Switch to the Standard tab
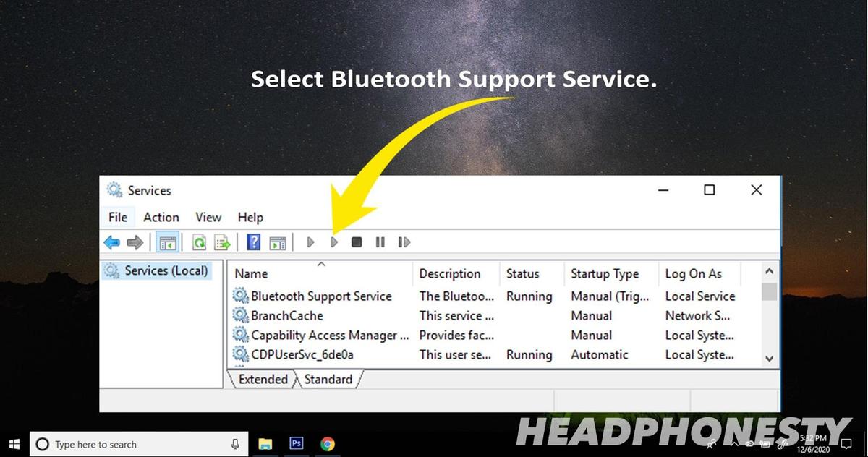This screenshot has height=457, width=868. [328, 379]
